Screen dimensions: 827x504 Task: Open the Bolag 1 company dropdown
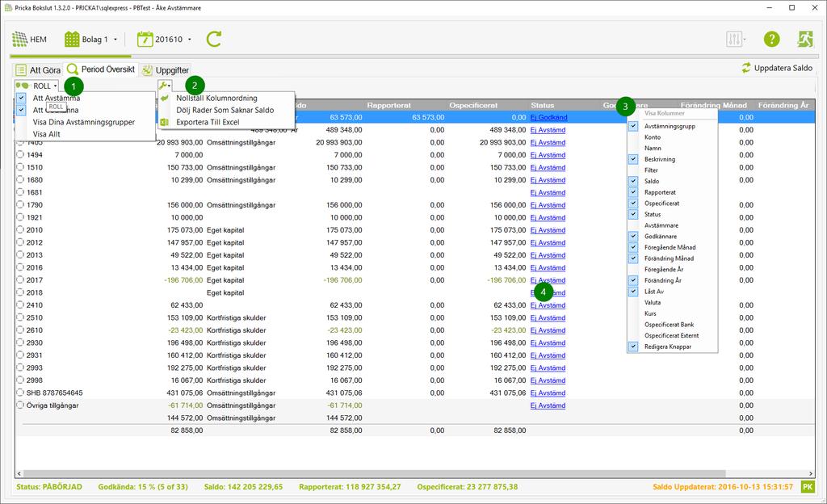coord(91,39)
